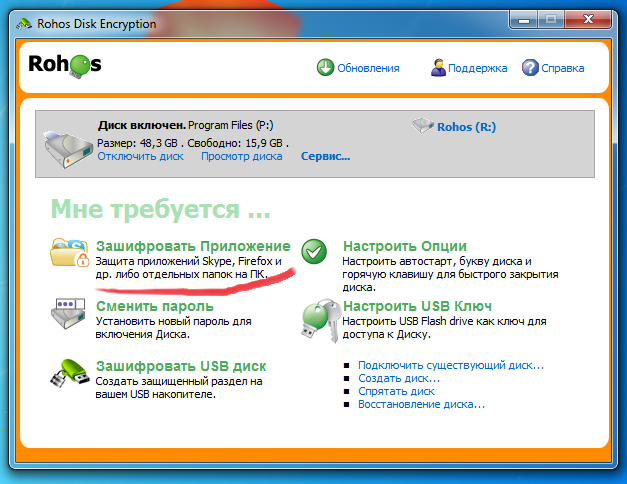Click the green USB stick padlock icon

click(x=70, y=373)
